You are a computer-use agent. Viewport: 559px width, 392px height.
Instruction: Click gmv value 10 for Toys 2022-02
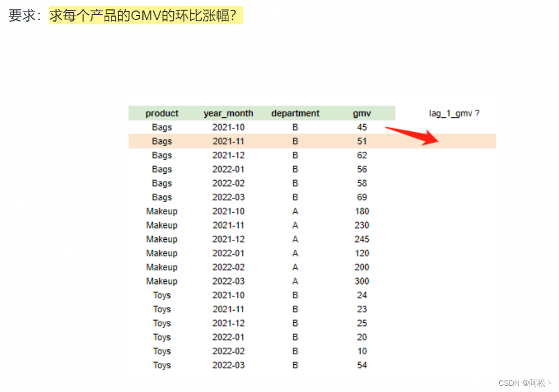point(362,352)
